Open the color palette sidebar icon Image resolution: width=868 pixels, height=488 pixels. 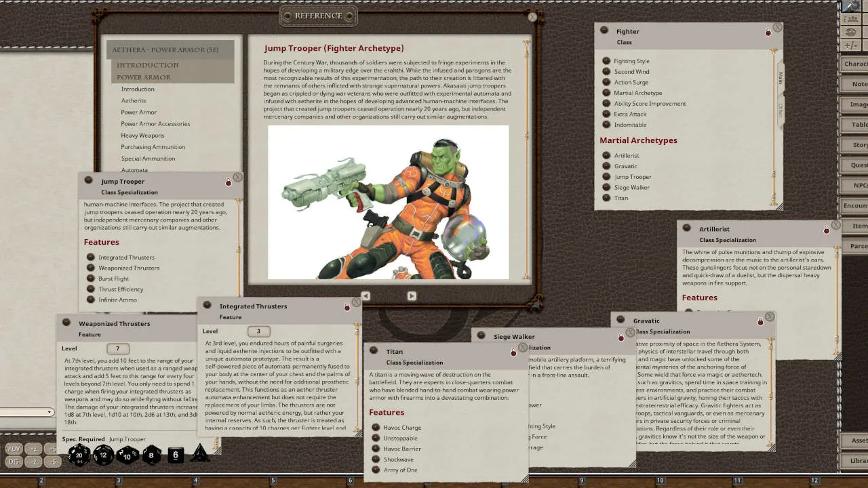coord(850,32)
